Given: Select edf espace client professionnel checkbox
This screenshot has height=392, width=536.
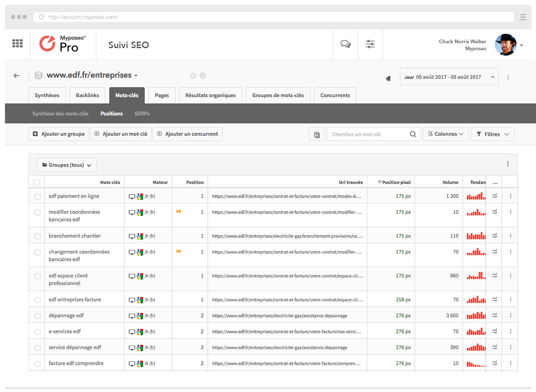Looking at the screenshot, I should point(37,276).
